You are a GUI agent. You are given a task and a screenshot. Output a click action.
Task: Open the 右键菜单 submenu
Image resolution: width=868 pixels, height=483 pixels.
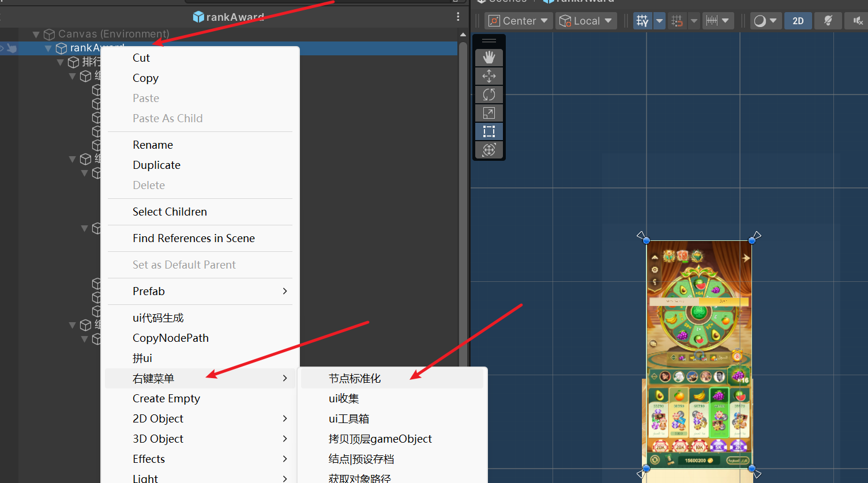point(200,378)
